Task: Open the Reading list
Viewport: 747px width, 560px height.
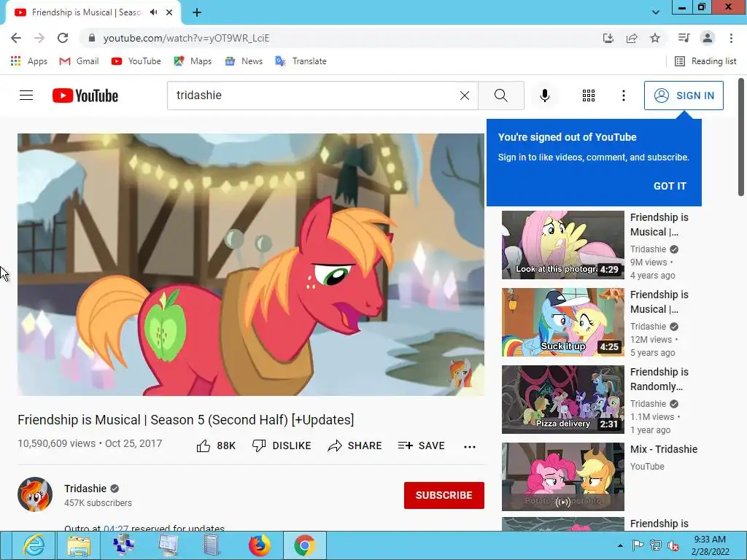Action: pos(705,61)
